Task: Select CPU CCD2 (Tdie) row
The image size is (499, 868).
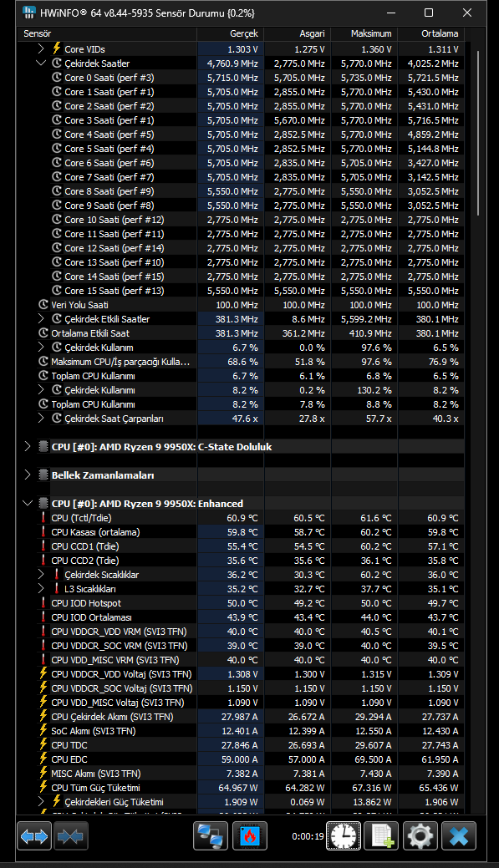Action: pyautogui.click(x=242, y=561)
